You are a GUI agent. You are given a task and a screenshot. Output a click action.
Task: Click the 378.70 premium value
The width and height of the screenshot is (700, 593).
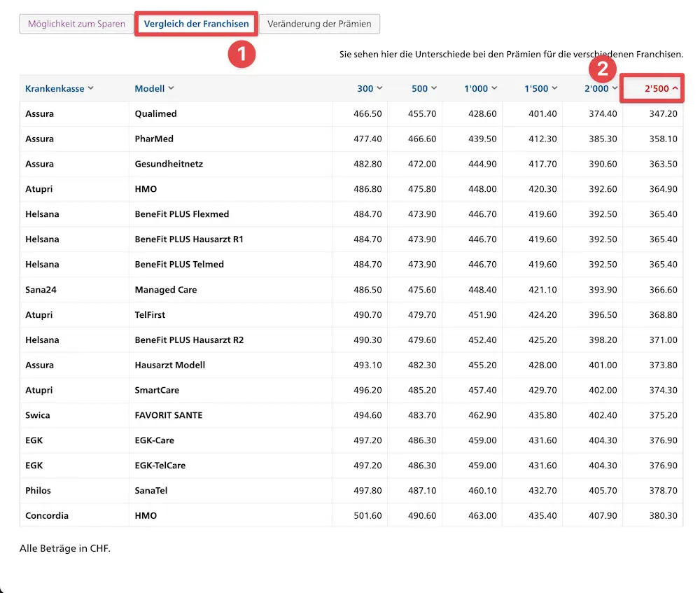663,490
